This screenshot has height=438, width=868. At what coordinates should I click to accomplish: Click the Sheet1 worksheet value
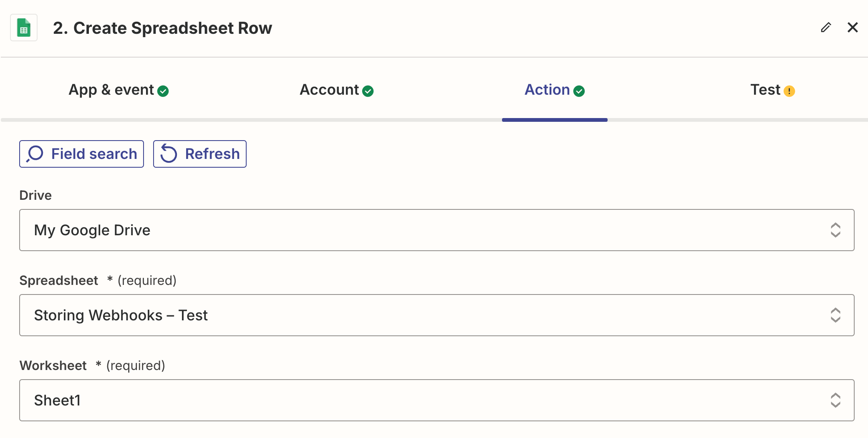[x=57, y=400]
